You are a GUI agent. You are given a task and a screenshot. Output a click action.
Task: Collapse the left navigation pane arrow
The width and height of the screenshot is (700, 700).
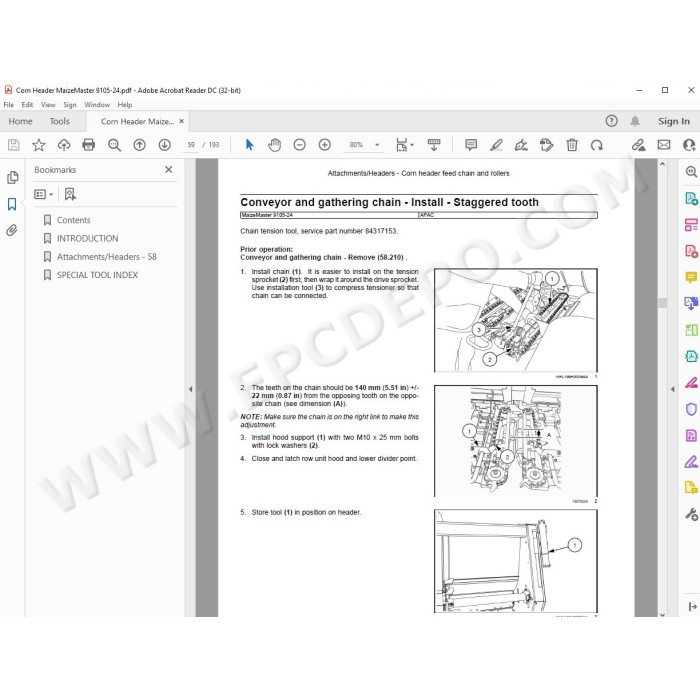click(190, 389)
